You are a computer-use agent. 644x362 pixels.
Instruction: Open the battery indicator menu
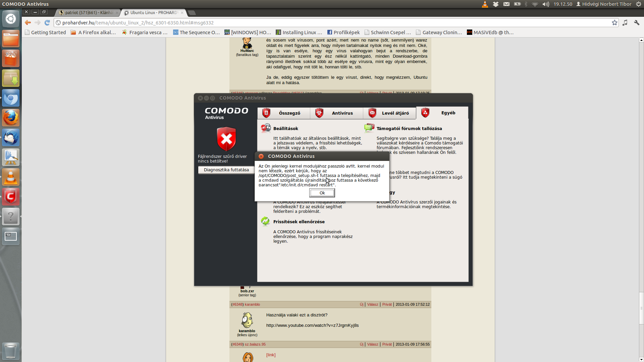518,4
